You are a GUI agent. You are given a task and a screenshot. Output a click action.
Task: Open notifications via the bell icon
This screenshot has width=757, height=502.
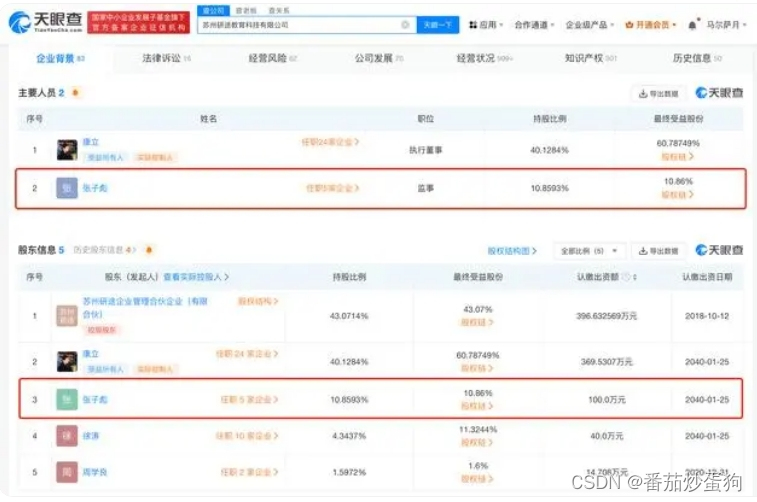693,25
